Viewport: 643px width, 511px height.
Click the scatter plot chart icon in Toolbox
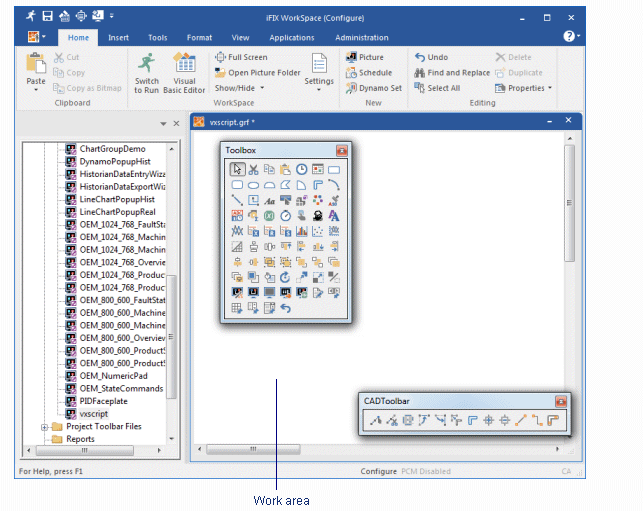pyautogui.click(x=317, y=231)
